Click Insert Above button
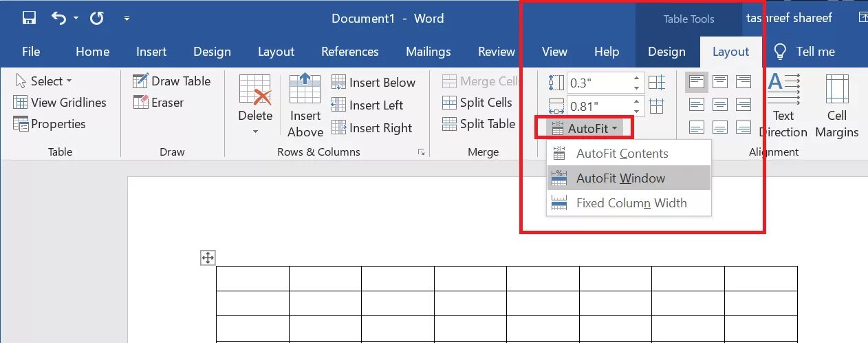This screenshot has width=868, height=343. coord(305,106)
